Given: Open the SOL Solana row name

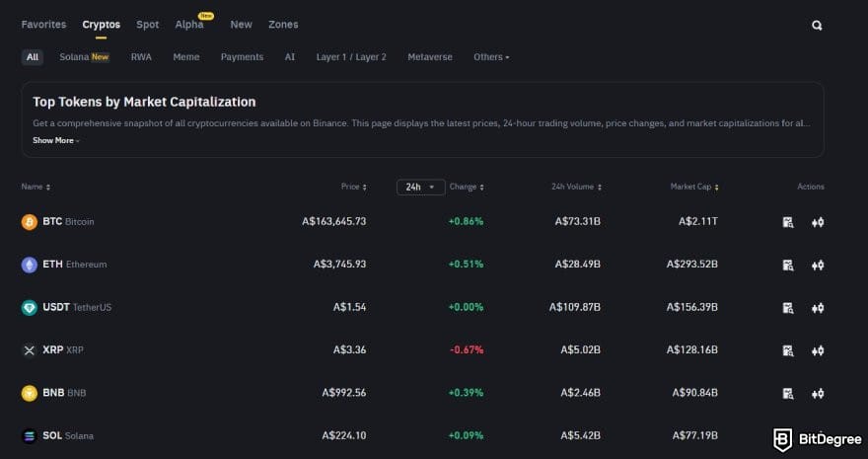Looking at the screenshot, I should pos(68,435).
